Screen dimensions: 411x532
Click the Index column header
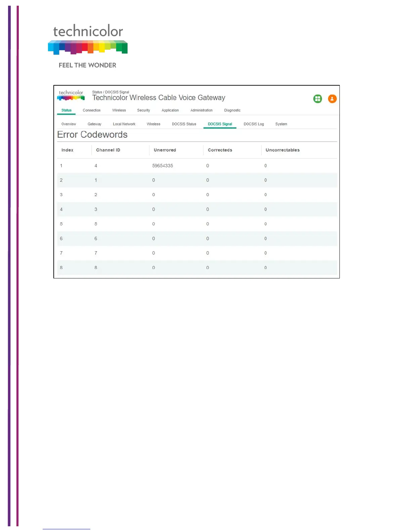coord(67,150)
